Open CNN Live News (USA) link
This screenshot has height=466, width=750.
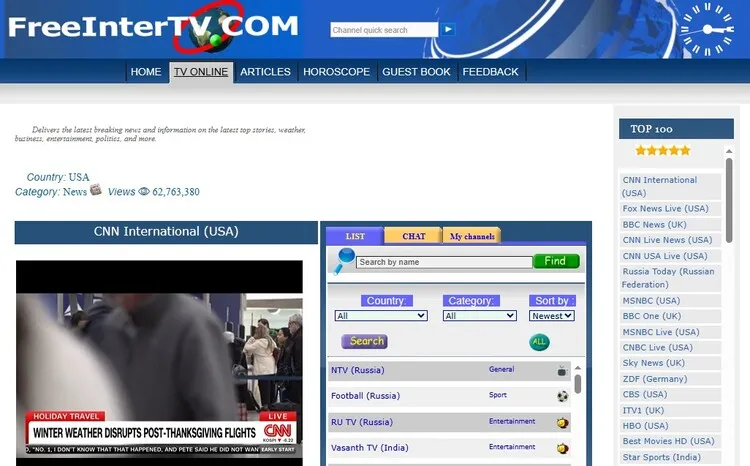(670, 240)
